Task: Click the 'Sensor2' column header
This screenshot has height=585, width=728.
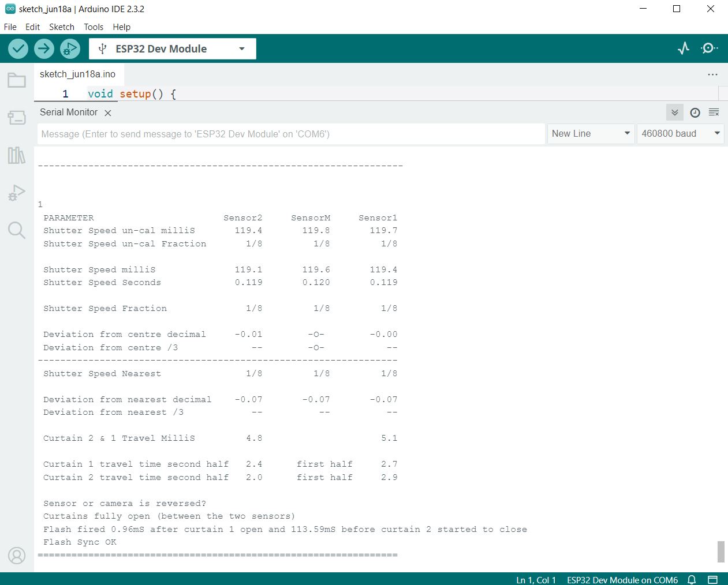Action: [243, 217]
